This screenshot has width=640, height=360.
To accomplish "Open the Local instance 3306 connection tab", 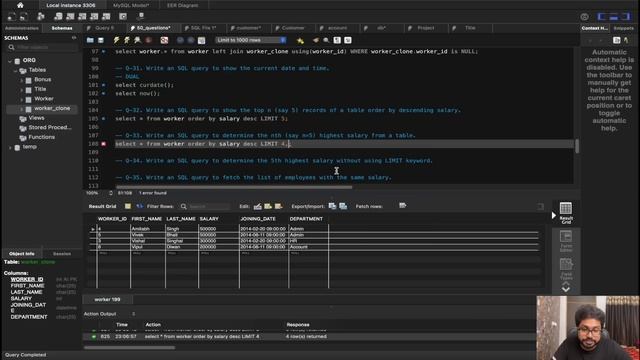I will tap(71, 5).
